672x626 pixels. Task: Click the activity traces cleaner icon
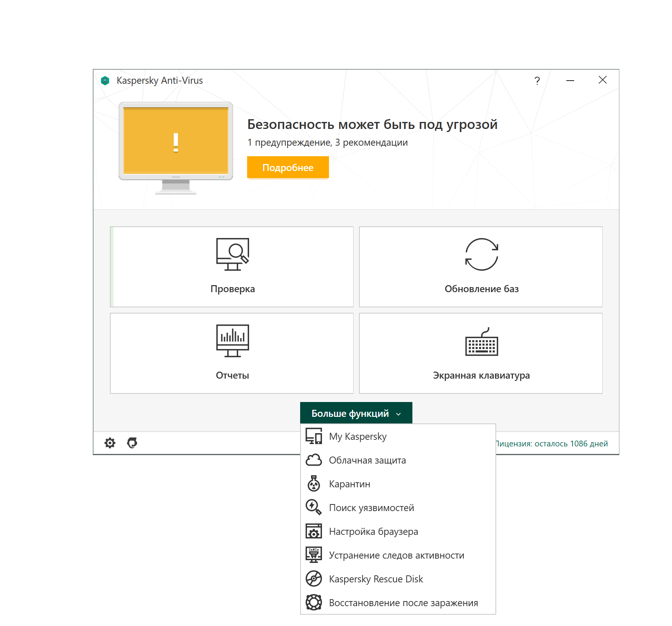[x=314, y=555]
